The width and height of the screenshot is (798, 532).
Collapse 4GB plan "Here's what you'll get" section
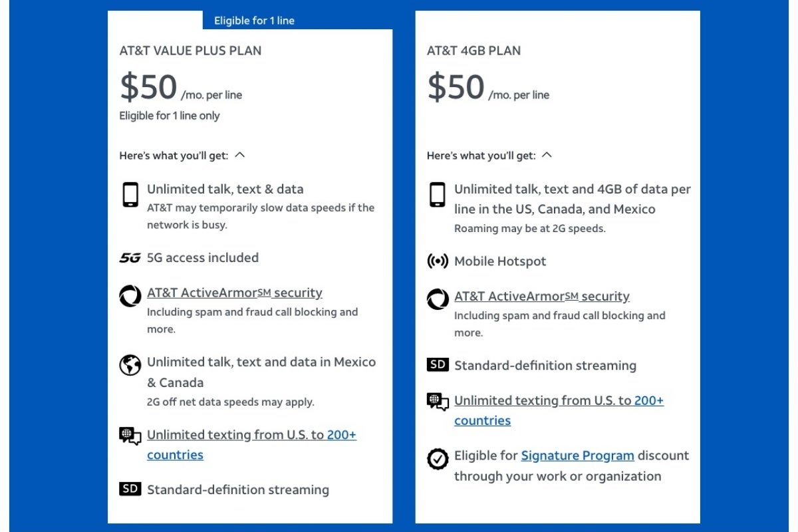(x=547, y=155)
